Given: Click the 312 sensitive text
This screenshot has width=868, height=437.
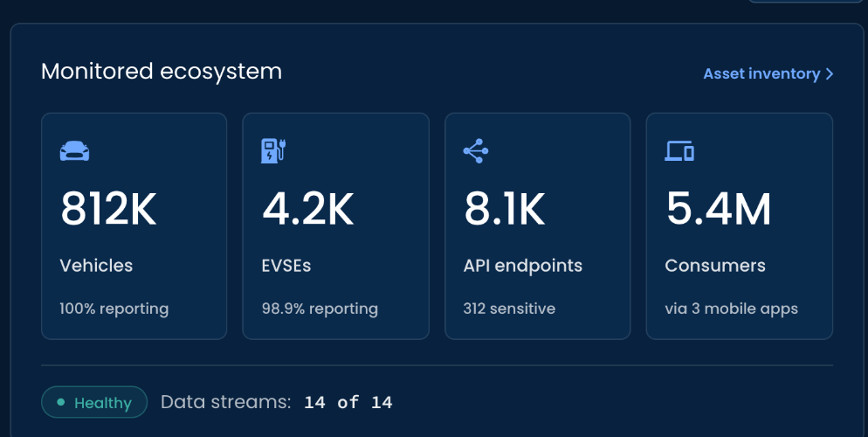Looking at the screenshot, I should coord(509,309).
